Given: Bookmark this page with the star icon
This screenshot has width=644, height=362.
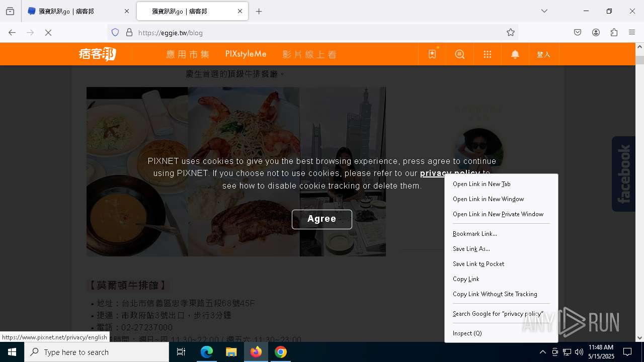Looking at the screenshot, I should [x=511, y=32].
